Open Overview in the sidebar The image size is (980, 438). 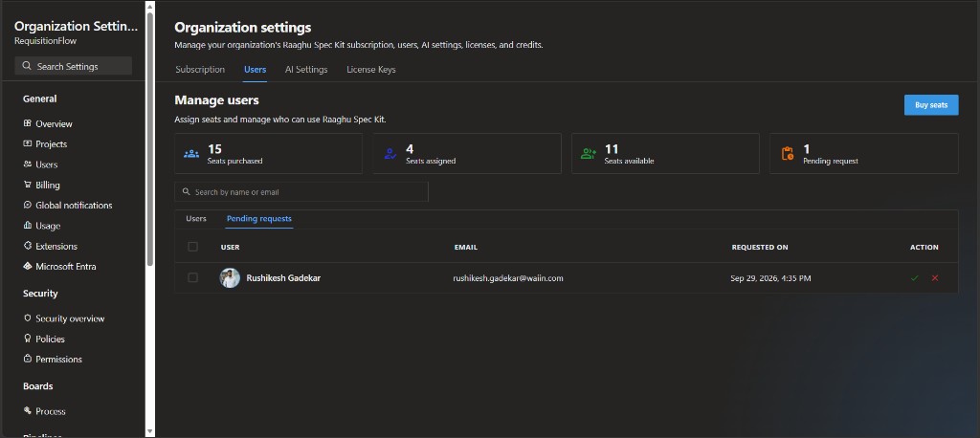click(x=54, y=123)
